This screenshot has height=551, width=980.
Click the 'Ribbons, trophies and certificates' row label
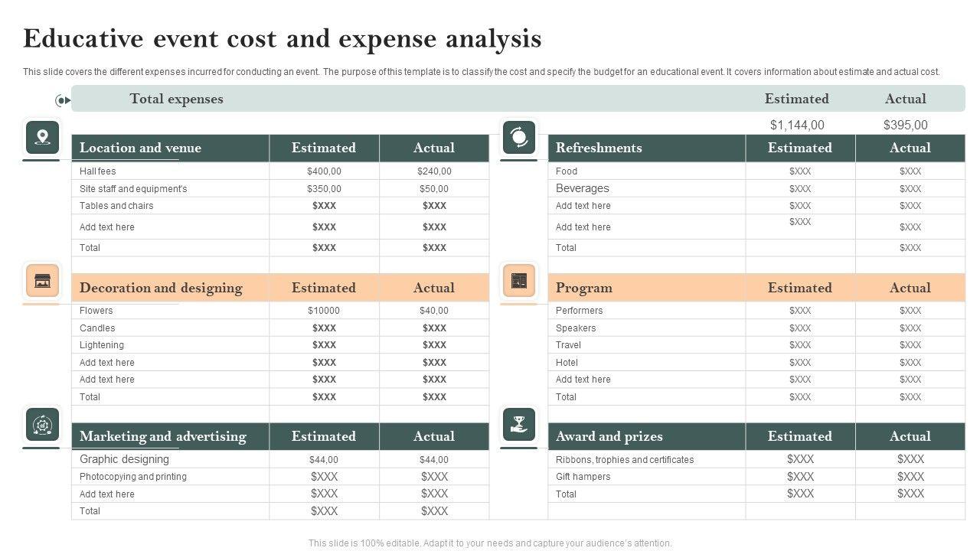point(625,460)
